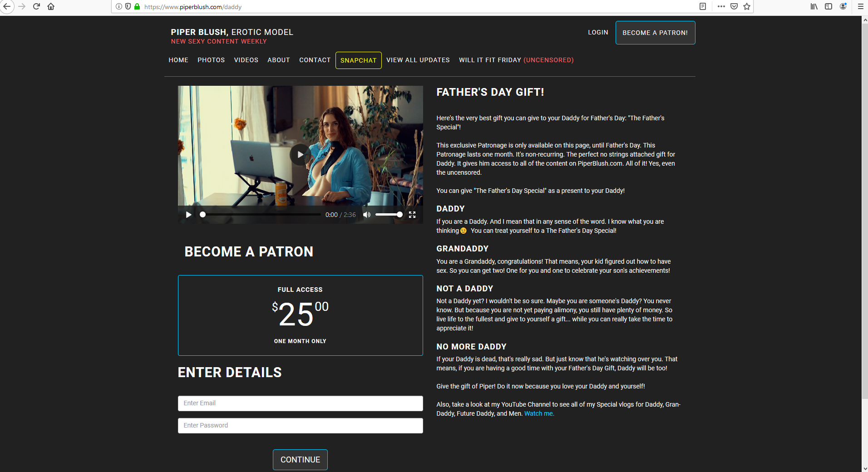This screenshot has height=472, width=868.
Task: Click the LOGIN link
Action: pyautogui.click(x=598, y=32)
